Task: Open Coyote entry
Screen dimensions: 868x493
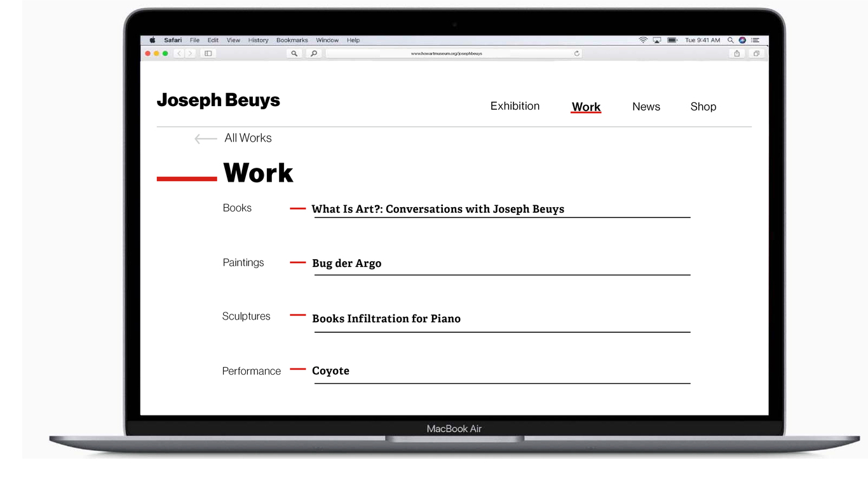Action: [330, 370]
